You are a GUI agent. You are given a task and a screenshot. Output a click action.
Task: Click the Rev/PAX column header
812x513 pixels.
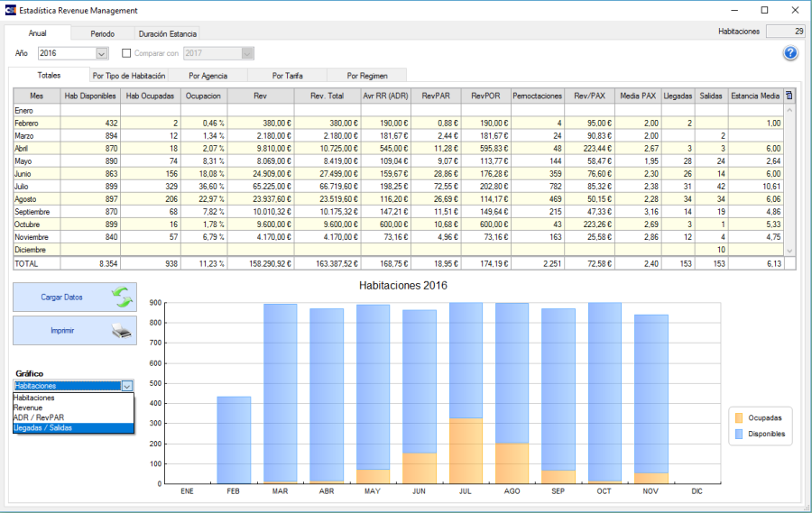coord(589,96)
